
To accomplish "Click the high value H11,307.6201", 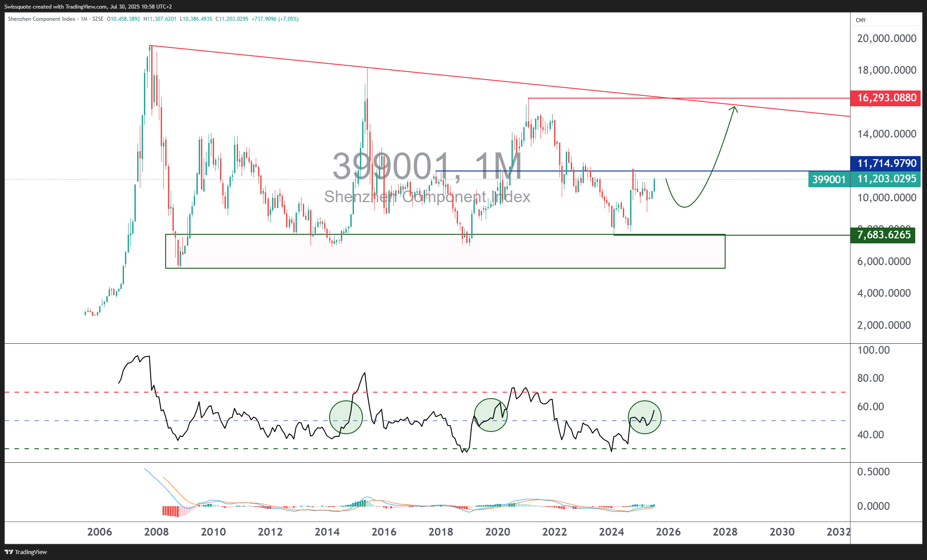I will [x=160, y=19].
